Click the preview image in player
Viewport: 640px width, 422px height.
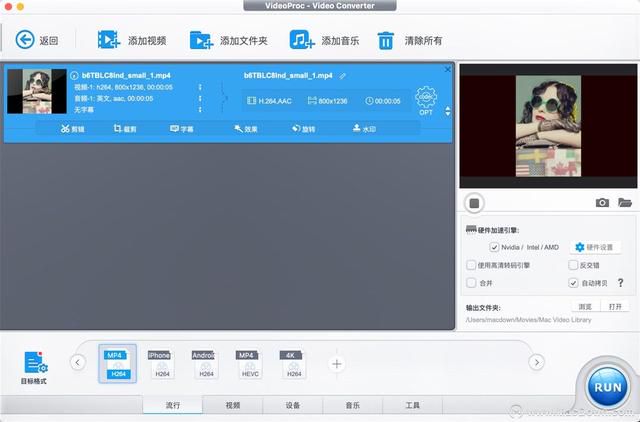pyautogui.click(x=548, y=126)
